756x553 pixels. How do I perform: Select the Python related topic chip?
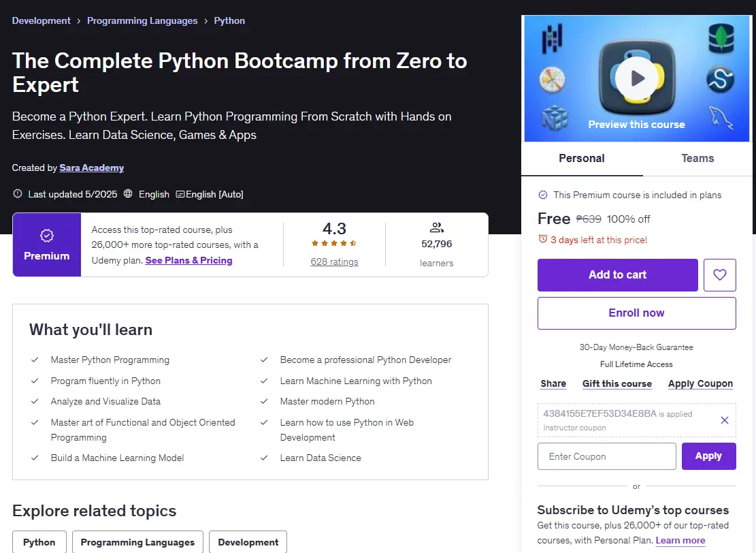coord(39,542)
